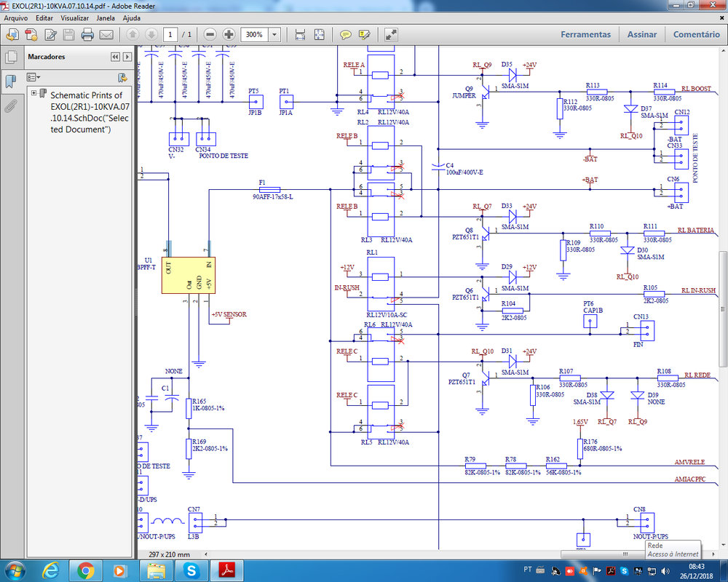Open the Comentário pane
The width and height of the screenshot is (728, 582).
point(696,34)
